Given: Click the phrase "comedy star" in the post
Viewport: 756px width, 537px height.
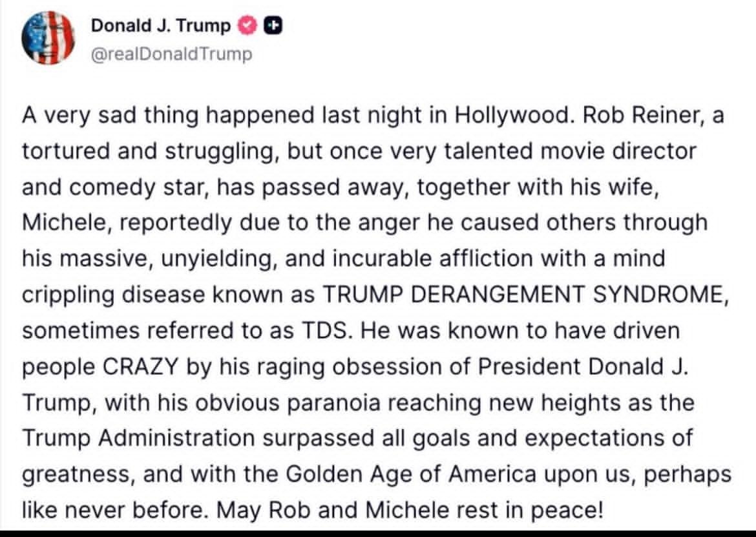Looking at the screenshot, I should 140,187.
